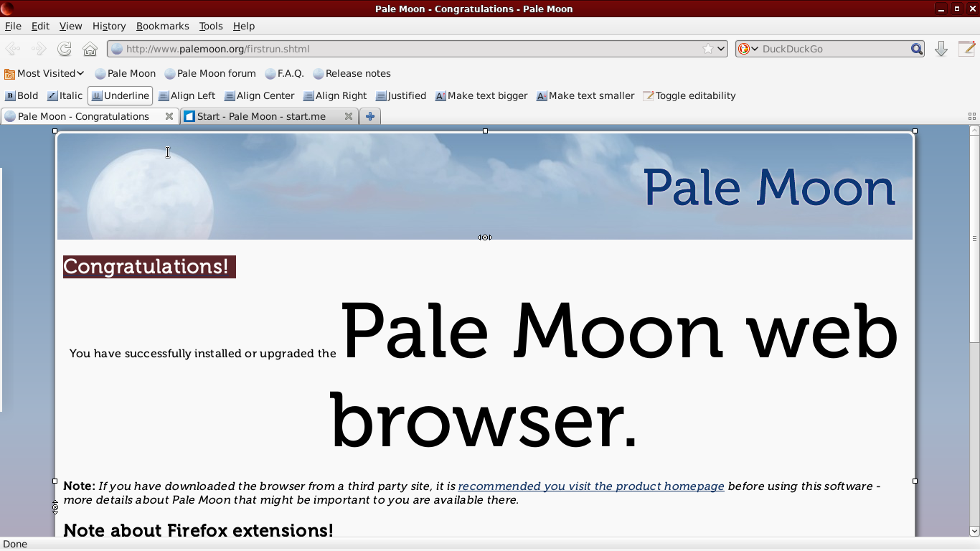The width and height of the screenshot is (980, 551).
Task: Open the Help menu
Action: tap(244, 26)
